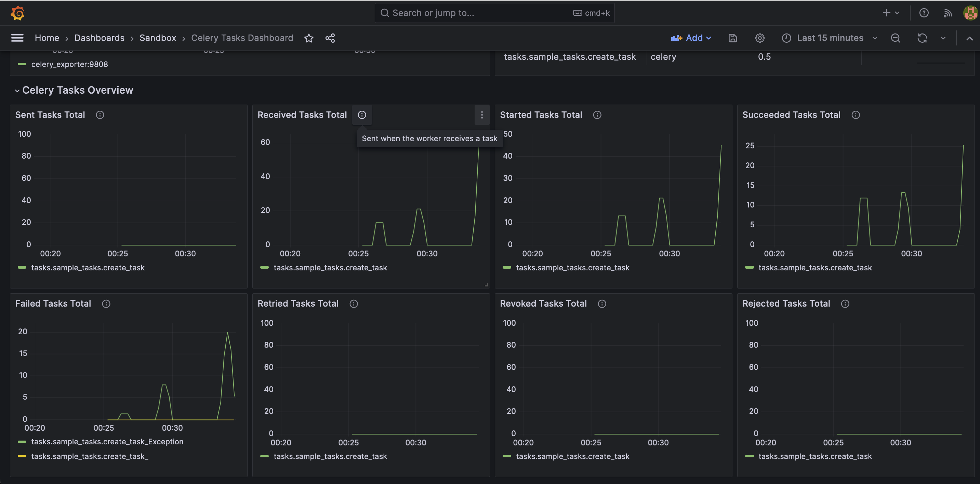Open the hamburger navigation menu

tap(17, 38)
